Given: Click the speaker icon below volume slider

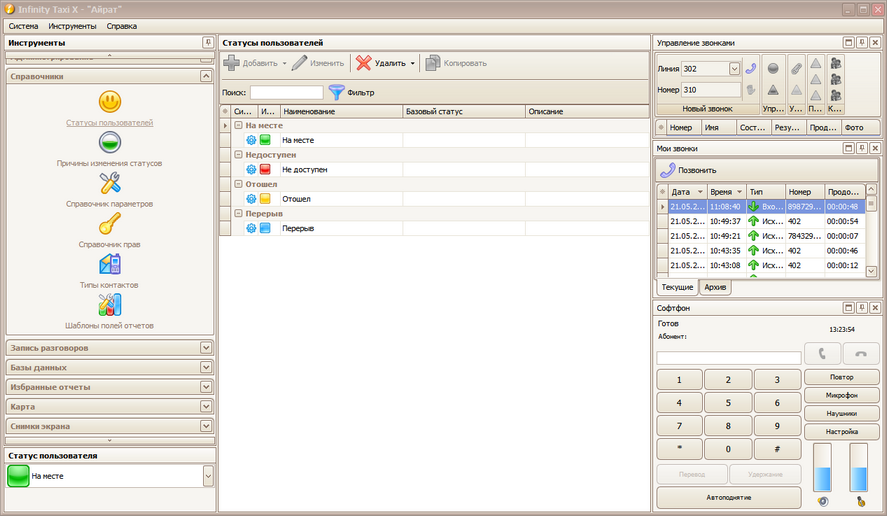Looking at the screenshot, I should point(823,501).
